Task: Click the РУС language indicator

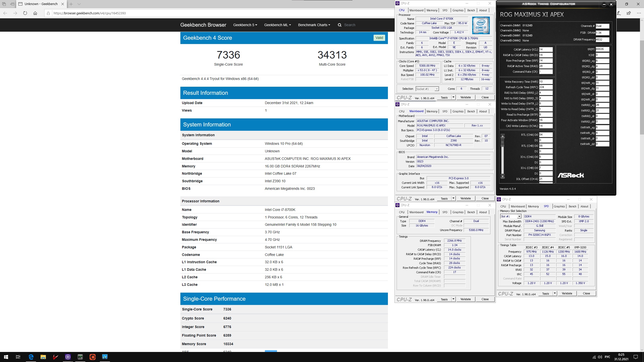Action: 607,357
